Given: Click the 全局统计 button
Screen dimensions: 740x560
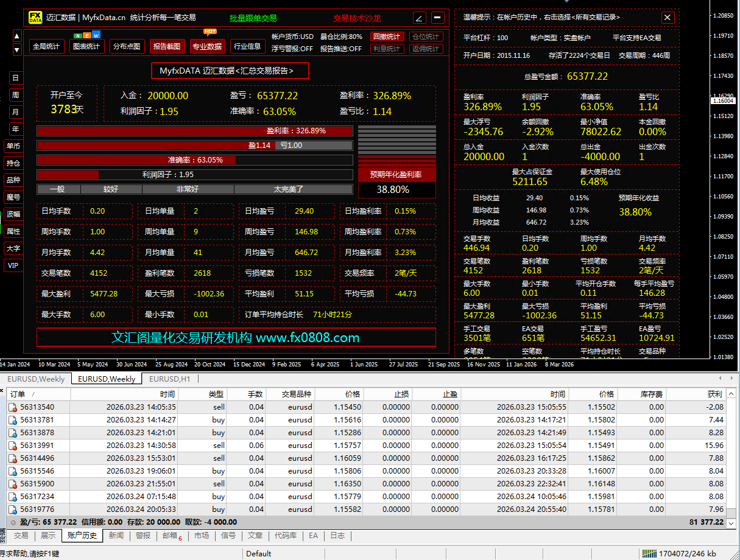Looking at the screenshot, I should click(46, 46).
